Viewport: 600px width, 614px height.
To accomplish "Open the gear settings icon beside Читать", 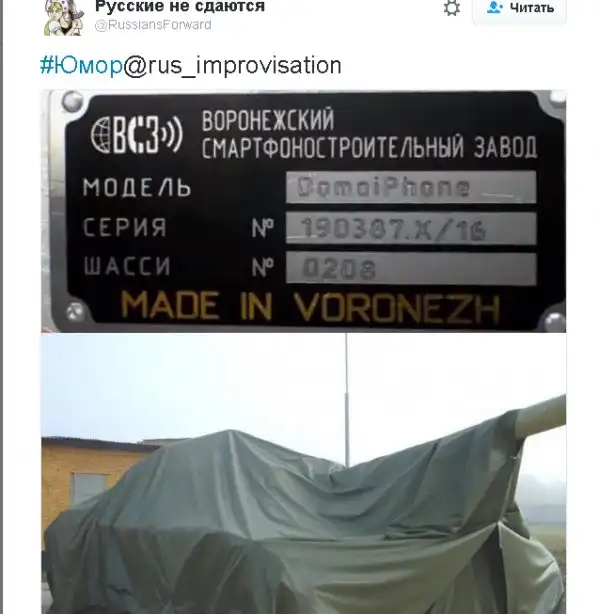I will click(452, 8).
